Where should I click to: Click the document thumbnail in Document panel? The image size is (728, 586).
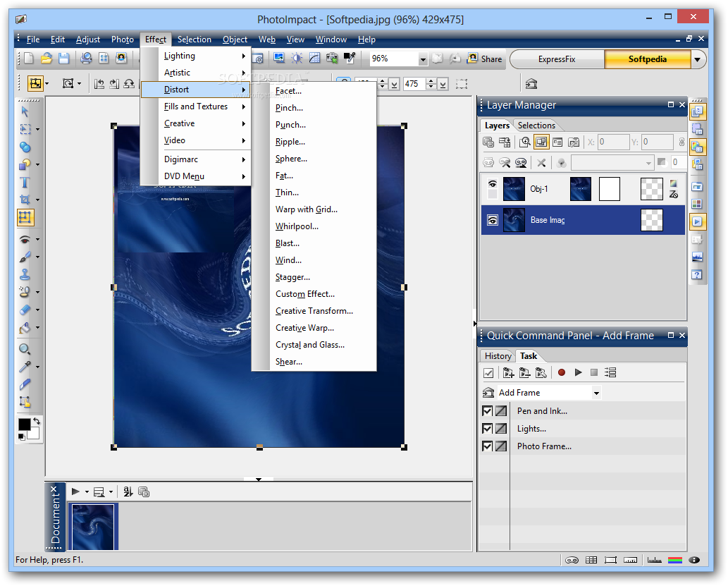tap(92, 527)
